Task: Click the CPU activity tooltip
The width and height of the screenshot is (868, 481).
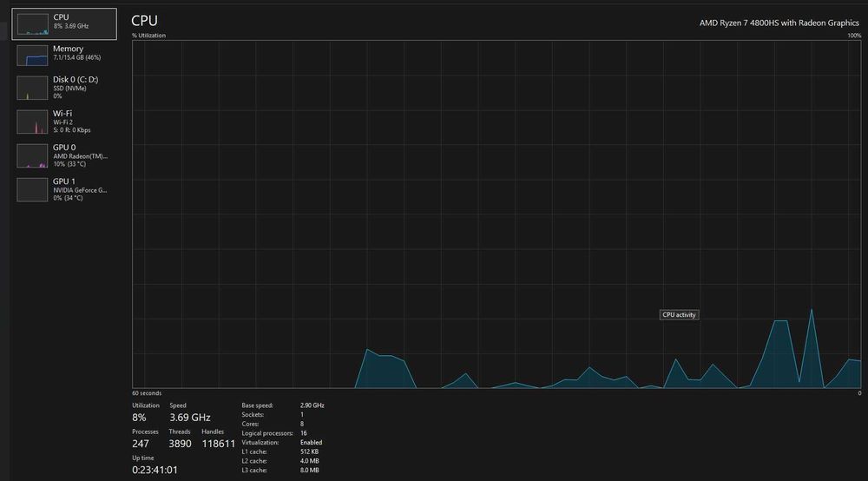Action: [680, 315]
